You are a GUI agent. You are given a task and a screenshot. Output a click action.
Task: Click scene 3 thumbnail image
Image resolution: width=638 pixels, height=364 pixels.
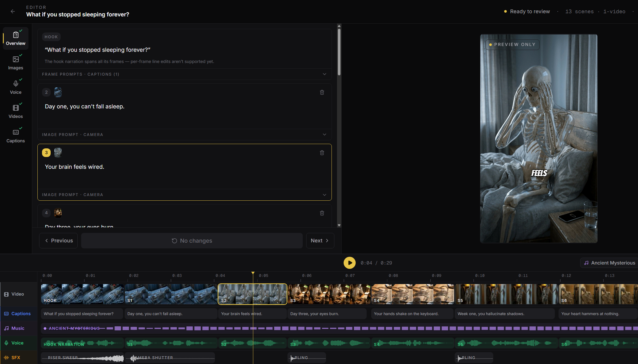(x=58, y=153)
